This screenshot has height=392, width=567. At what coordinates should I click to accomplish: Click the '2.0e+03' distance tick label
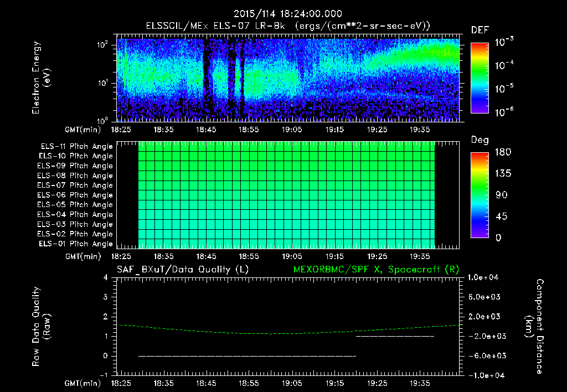(x=484, y=316)
